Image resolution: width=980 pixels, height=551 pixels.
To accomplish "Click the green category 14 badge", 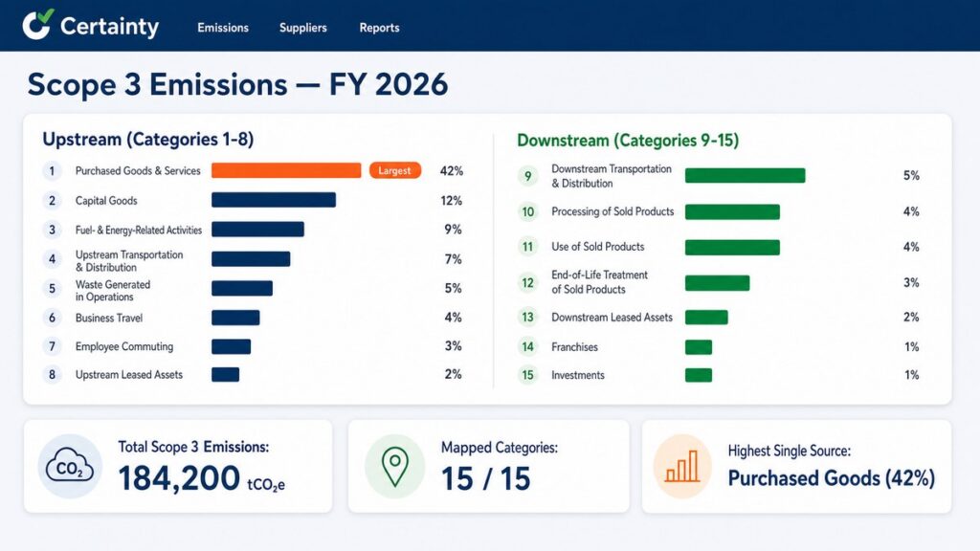I will point(528,346).
